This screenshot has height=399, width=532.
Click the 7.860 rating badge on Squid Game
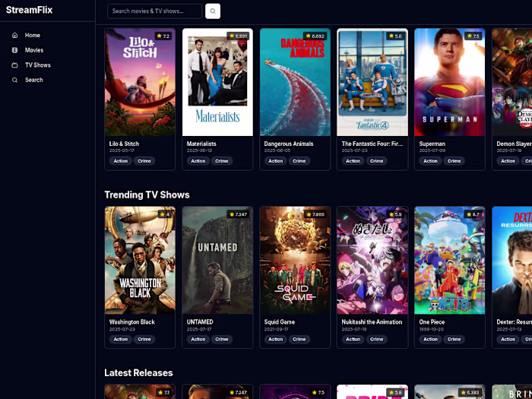point(315,214)
